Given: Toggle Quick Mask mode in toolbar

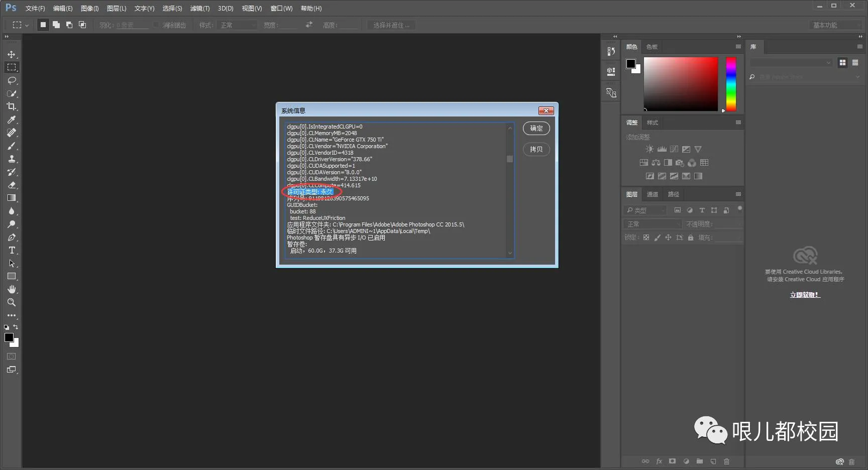Looking at the screenshot, I should click(x=12, y=357).
